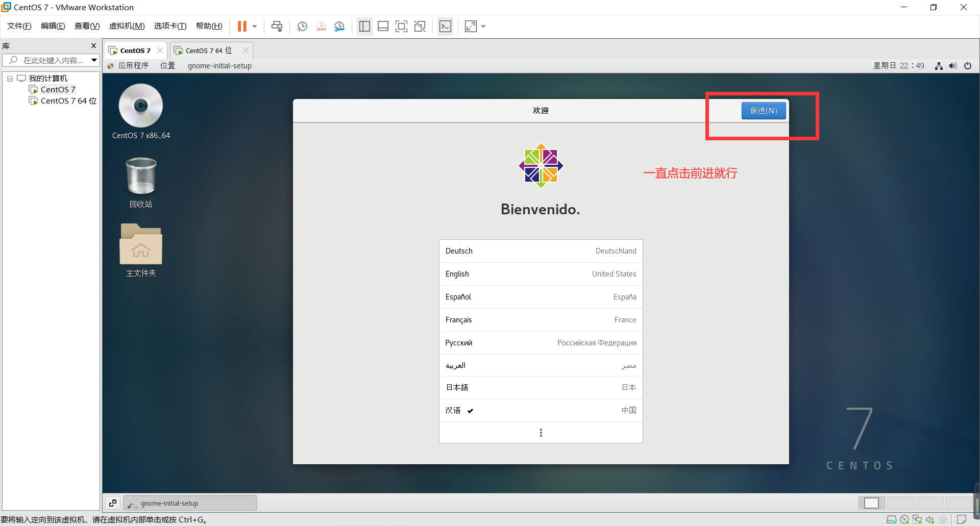Click the GNOME network status icon
This screenshot has width=980, height=526.
point(939,66)
